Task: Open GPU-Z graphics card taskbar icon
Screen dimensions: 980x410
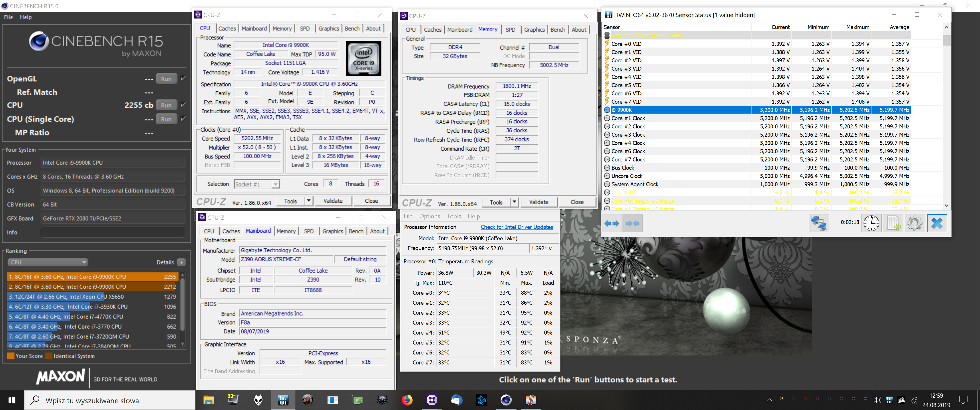Action: click(x=357, y=400)
